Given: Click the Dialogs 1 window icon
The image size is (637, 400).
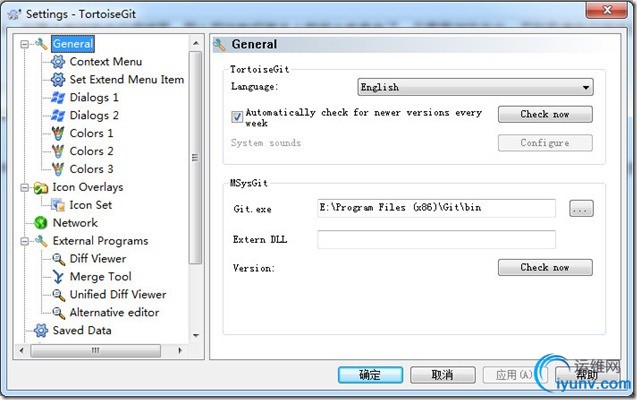Looking at the screenshot, I should pos(58,97).
